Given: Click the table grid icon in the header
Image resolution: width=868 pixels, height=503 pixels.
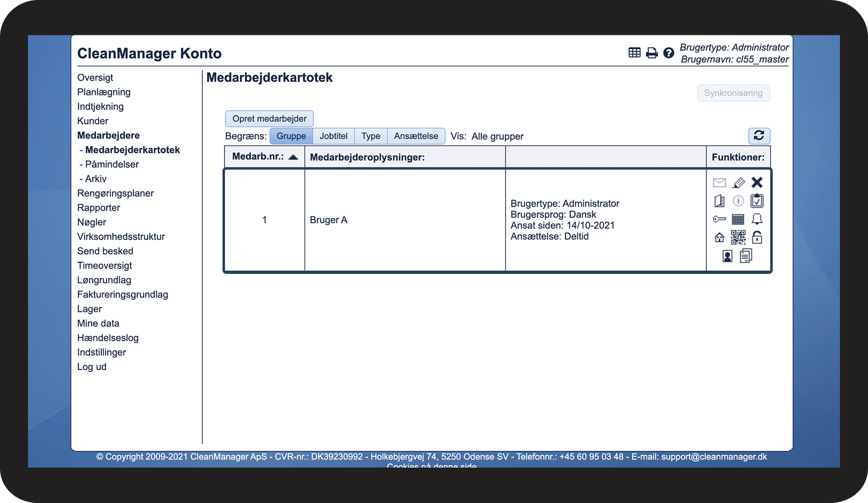Looking at the screenshot, I should [634, 53].
